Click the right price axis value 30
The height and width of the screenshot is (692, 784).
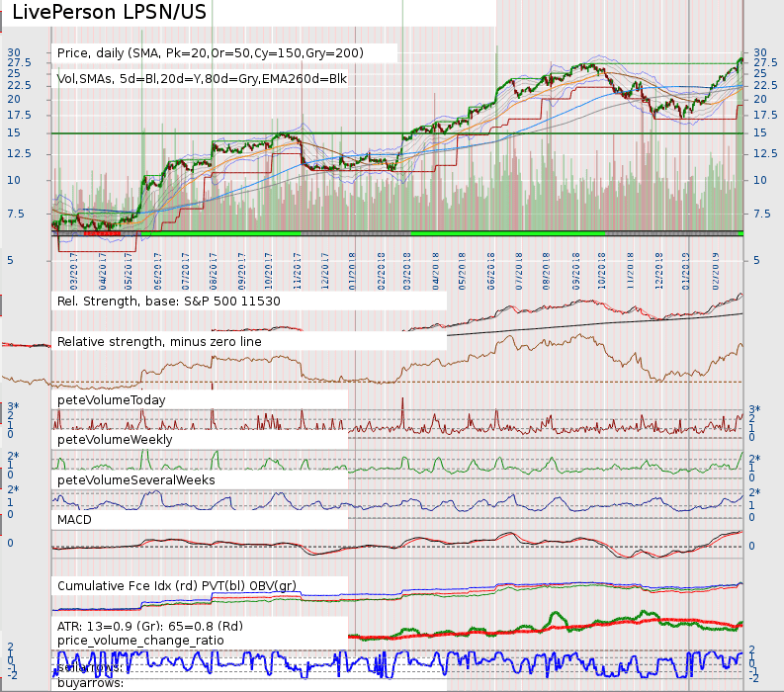[760, 52]
